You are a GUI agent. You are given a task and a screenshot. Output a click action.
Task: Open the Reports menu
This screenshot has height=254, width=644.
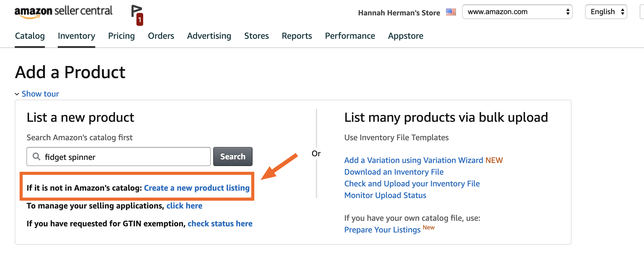pos(297,36)
